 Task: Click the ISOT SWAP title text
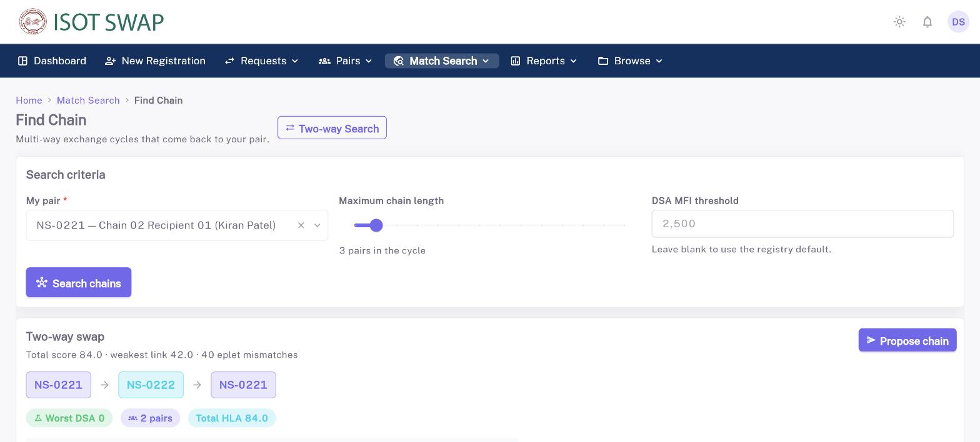109,22
